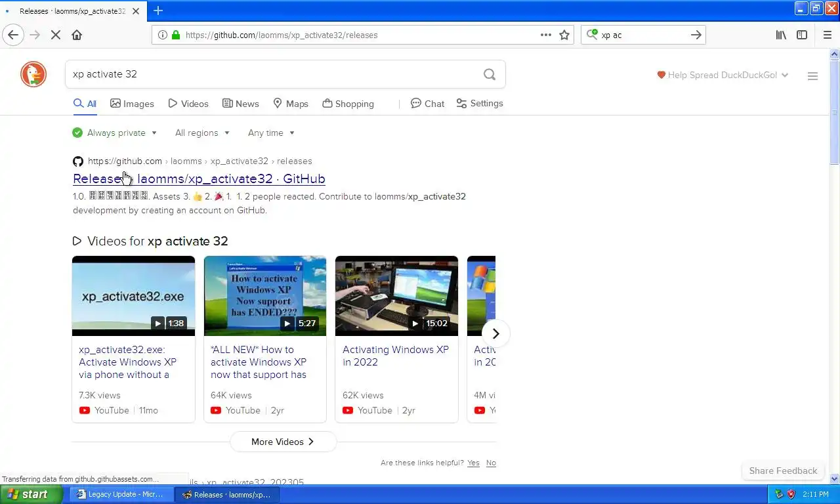Open the ALL NEW How to activate video title

[x=259, y=362]
